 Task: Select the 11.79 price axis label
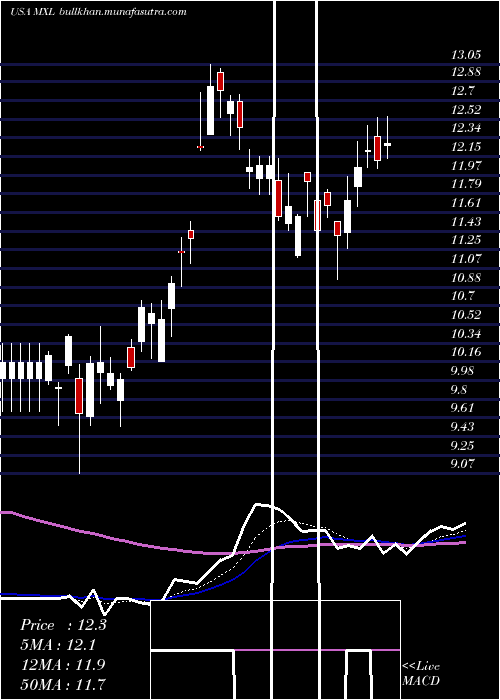(x=466, y=184)
